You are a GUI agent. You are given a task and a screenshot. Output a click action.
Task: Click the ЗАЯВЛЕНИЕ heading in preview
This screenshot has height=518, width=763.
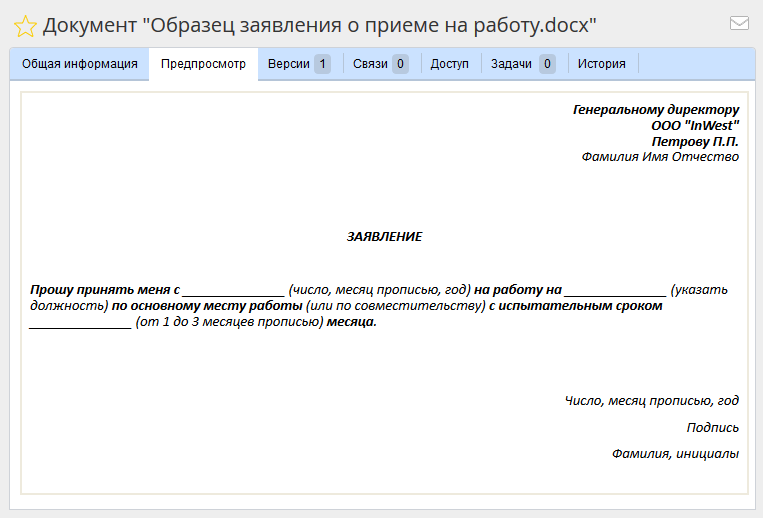pos(384,237)
